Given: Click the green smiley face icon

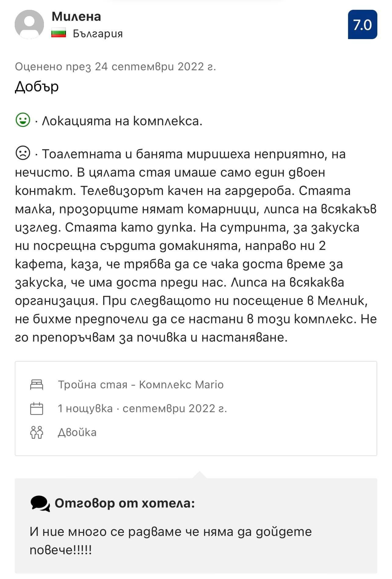Looking at the screenshot, I should (23, 120).
